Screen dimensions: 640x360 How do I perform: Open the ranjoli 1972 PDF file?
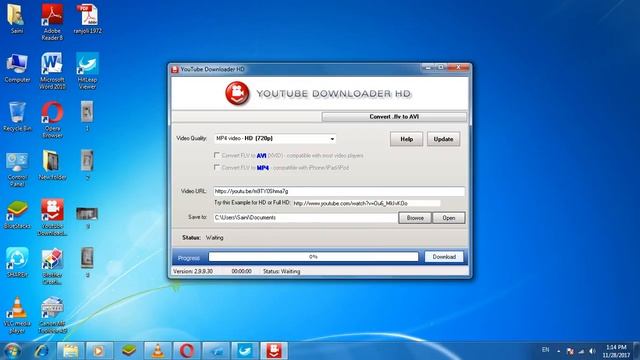pyautogui.click(x=87, y=18)
